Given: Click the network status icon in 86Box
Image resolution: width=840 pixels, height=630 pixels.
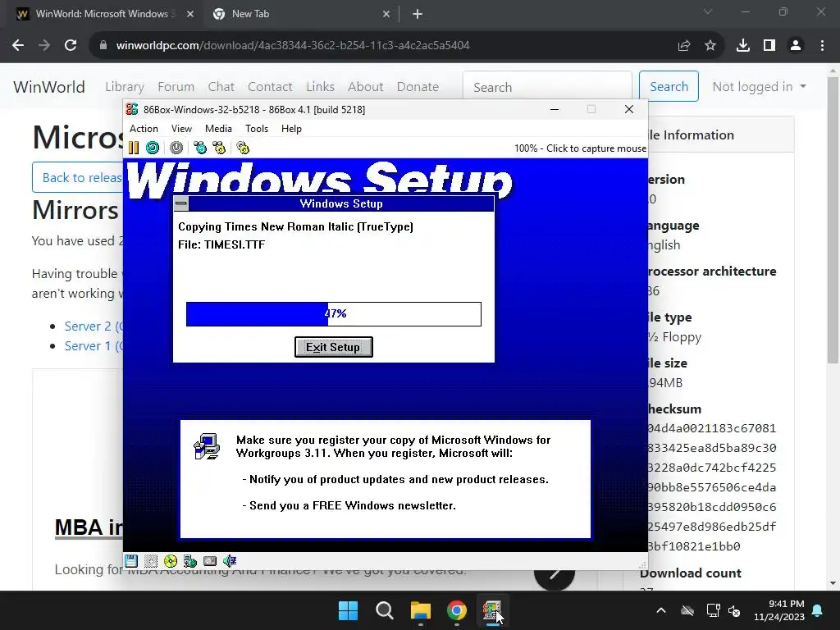Looking at the screenshot, I should (190, 561).
